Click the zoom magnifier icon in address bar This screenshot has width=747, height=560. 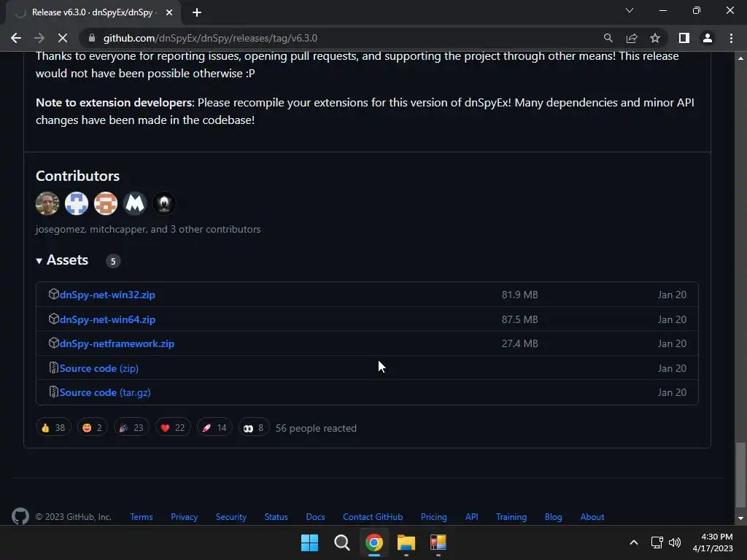point(608,38)
